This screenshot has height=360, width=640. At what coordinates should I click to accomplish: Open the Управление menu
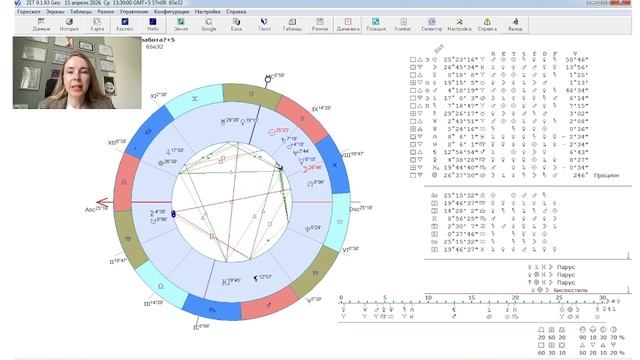pos(134,12)
